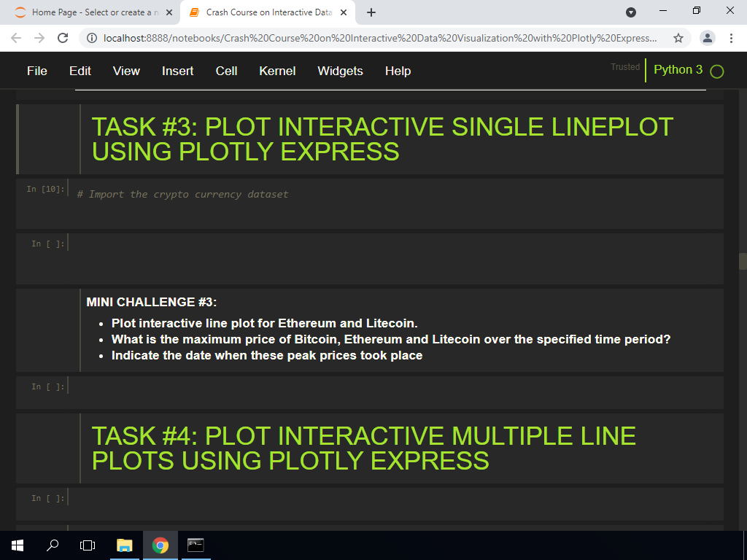Click the Trusted notebook indicator
Screen dimensions: 747x560
coord(625,67)
